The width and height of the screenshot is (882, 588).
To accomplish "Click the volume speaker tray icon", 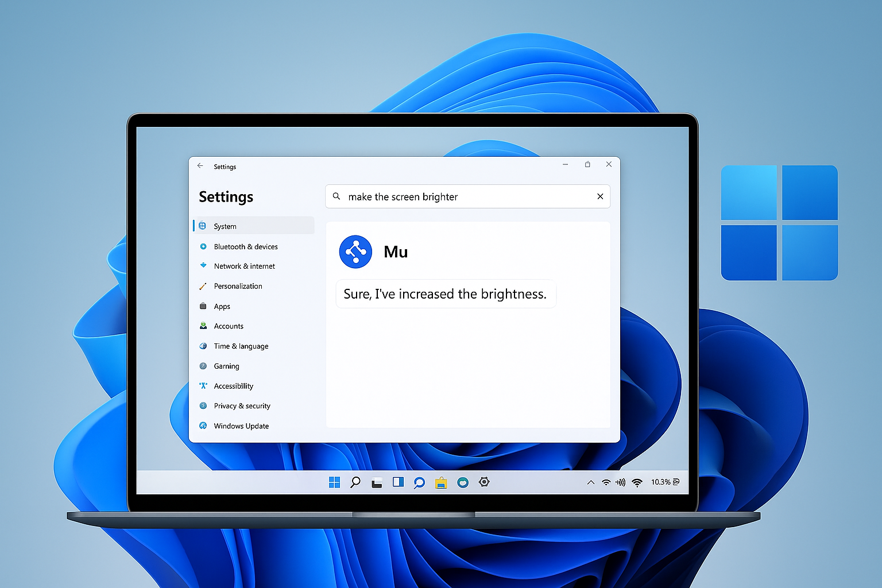I will [621, 482].
